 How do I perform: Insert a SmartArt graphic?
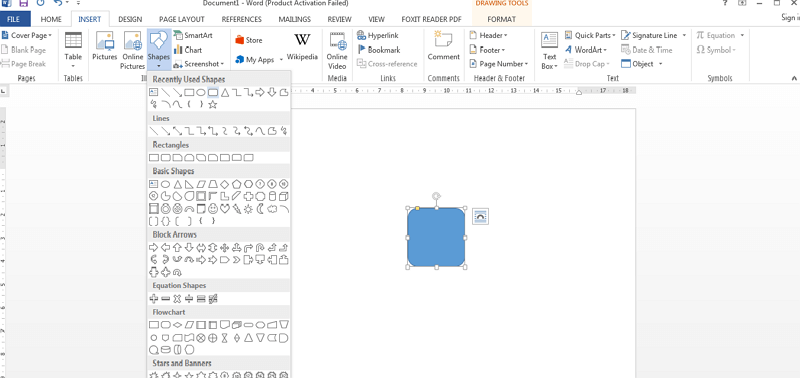193,35
